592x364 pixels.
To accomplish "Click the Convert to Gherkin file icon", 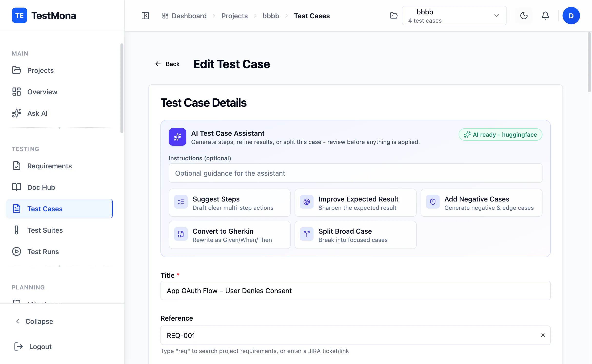I will pyautogui.click(x=181, y=234).
